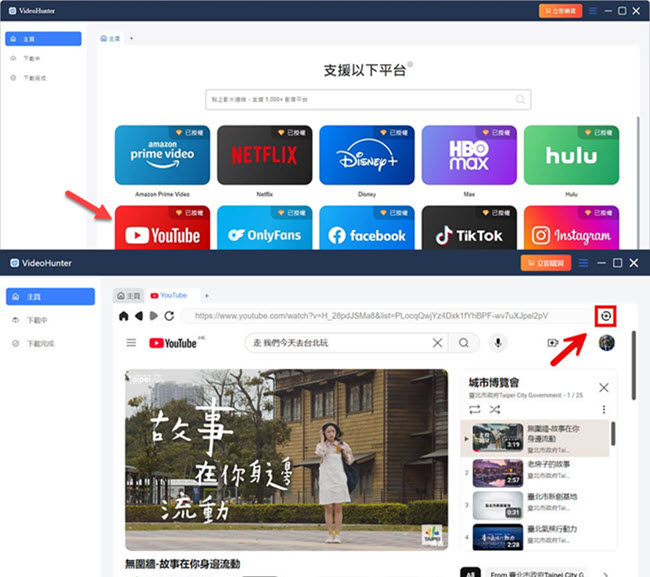
Task: Reload the page with the refresh icon
Action: (x=169, y=316)
